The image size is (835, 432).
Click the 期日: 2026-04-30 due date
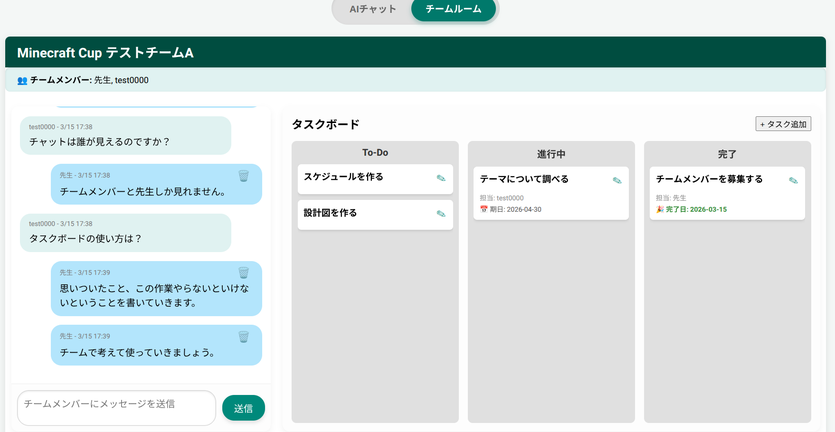515,209
